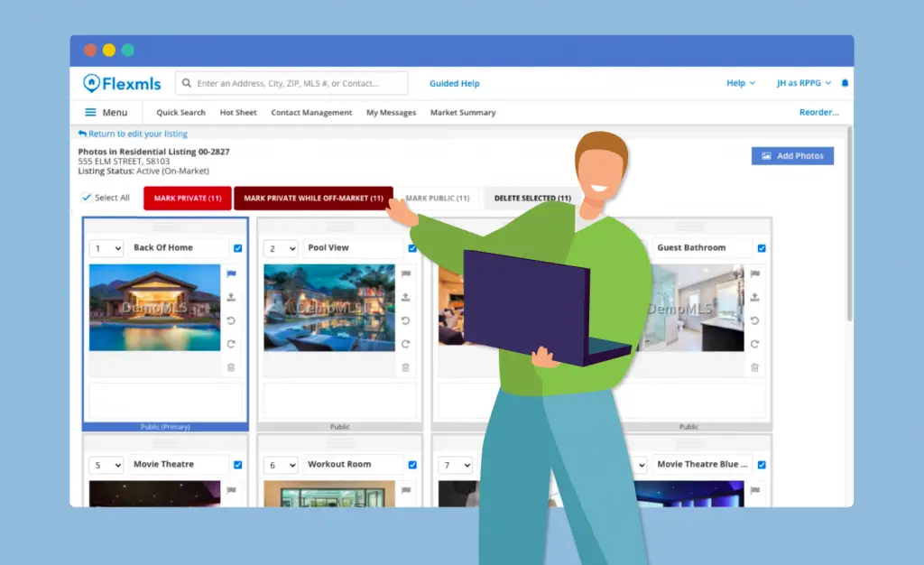Open the JH as RPPG account dropdown
This screenshot has width=924, height=565.
pyautogui.click(x=804, y=83)
